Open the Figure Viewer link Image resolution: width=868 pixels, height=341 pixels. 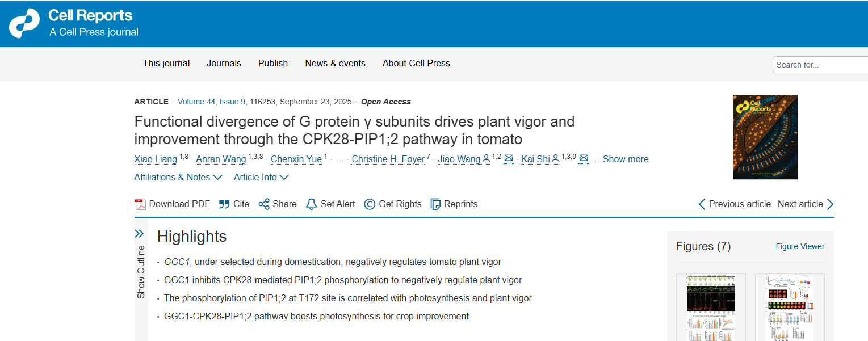pos(800,246)
